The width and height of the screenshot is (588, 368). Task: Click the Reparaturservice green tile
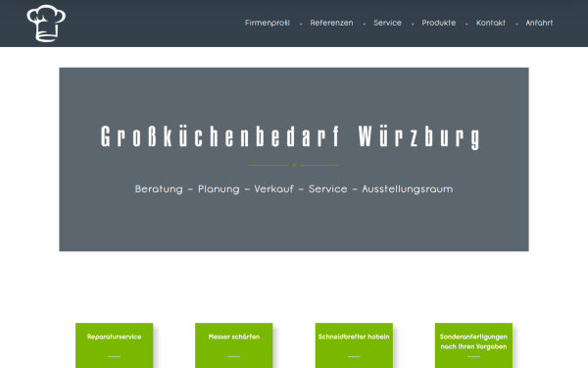pyautogui.click(x=114, y=345)
